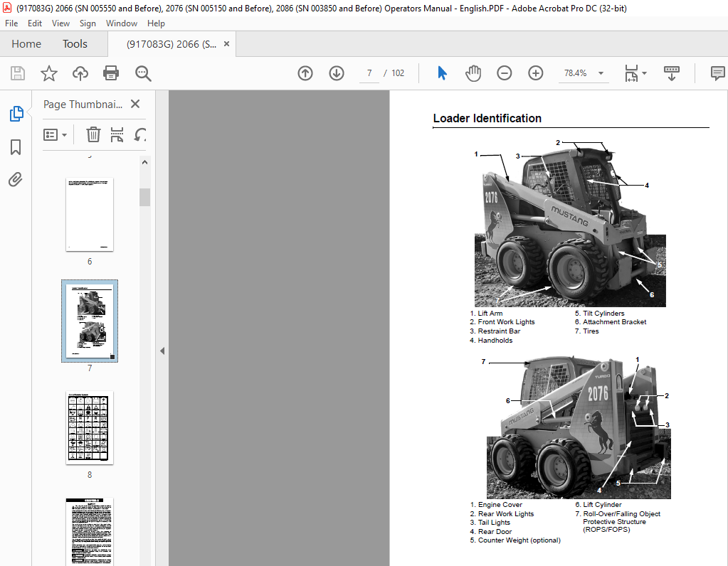728x566 pixels.
Task: Collapse the navigation pane arrow
Action: [x=162, y=351]
